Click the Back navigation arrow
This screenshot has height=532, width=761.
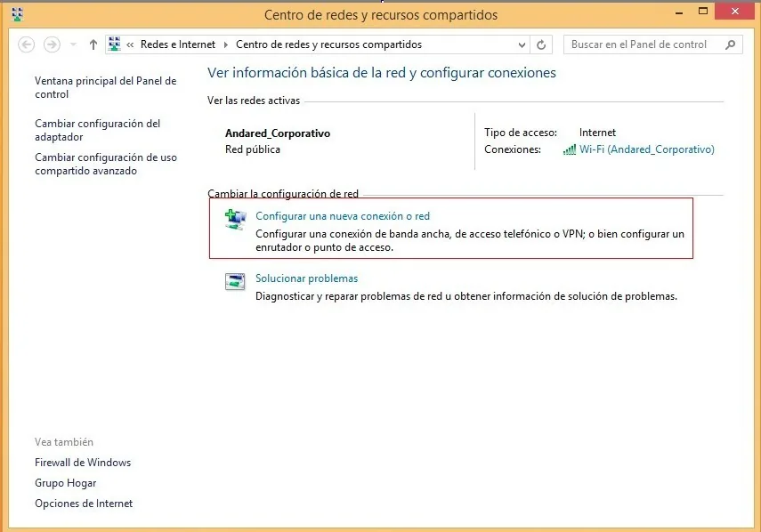pyautogui.click(x=26, y=44)
